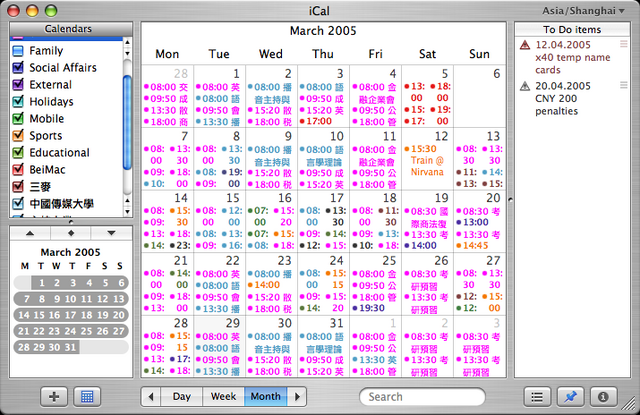Select week 21–27 in mini calendar
This screenshot has width=640, height=415.
71,331
